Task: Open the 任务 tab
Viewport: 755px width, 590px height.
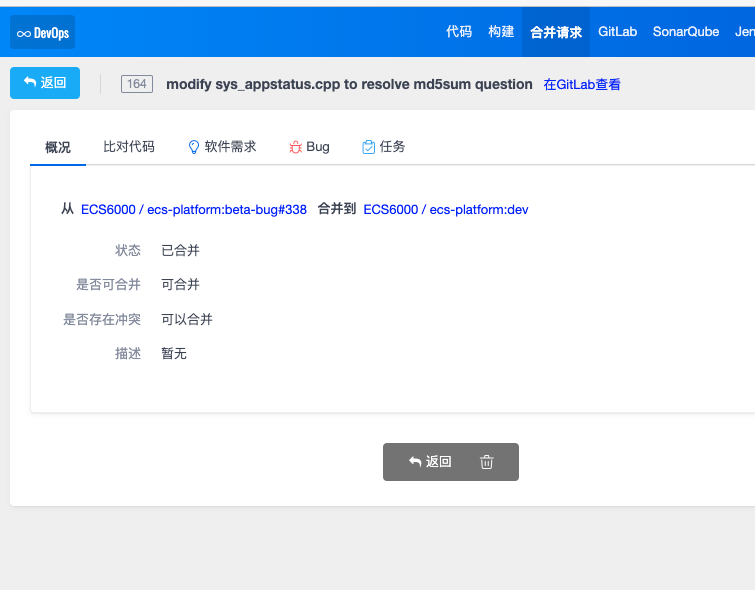Action: [392, 147]
